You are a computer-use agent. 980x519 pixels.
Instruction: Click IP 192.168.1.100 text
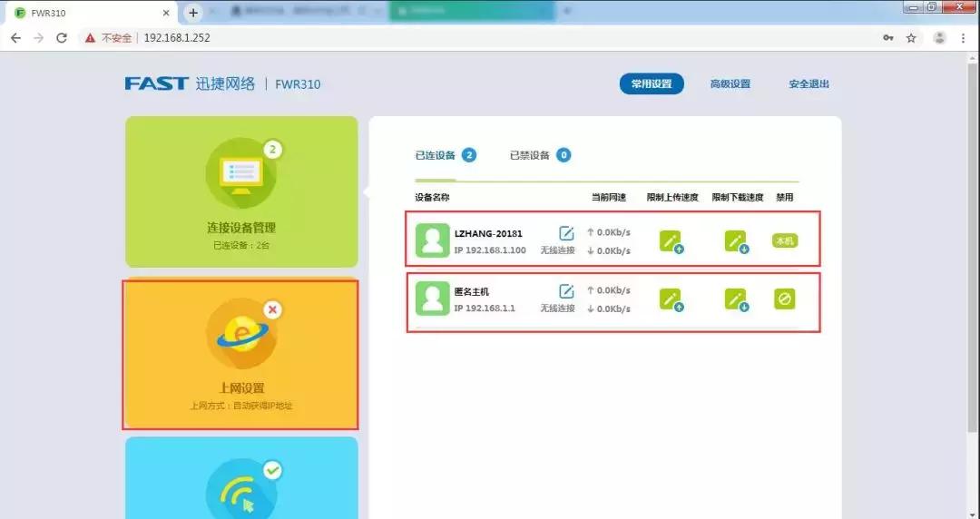(490, 250)
